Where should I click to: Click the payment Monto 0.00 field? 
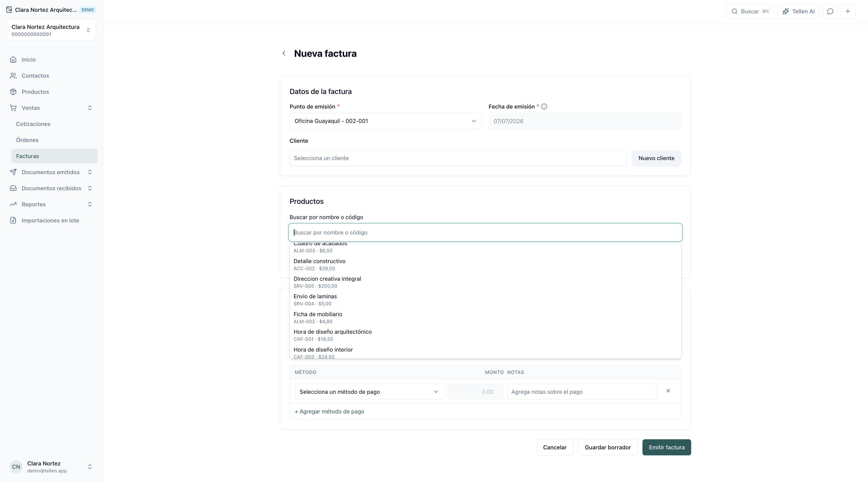(475, 392)
